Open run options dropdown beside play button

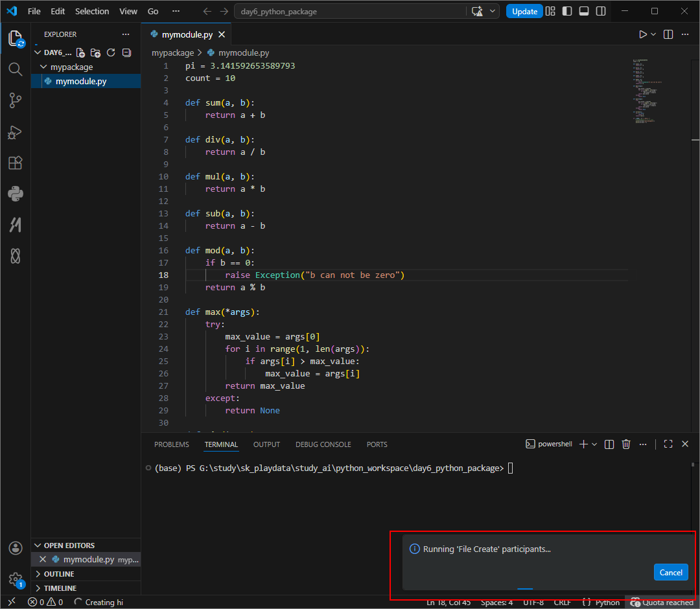click(x=653, y=34)
